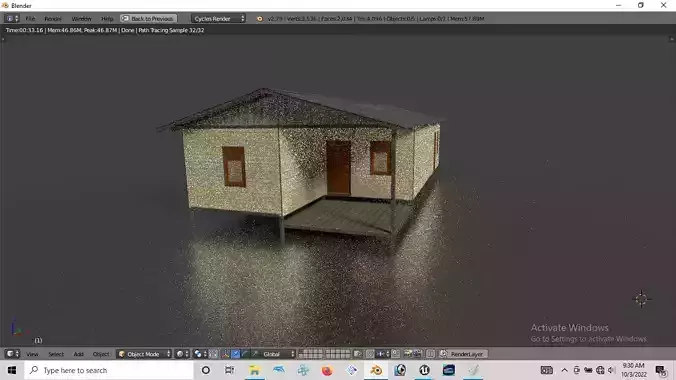This screenshot has height=380, width=676.
Task: Click the first scene layer buttons block
Action: [x=310, y=354]
